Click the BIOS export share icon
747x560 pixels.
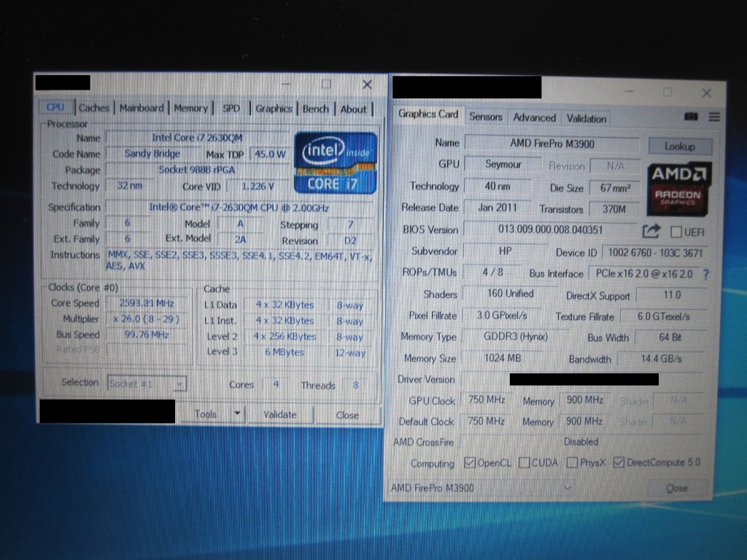651,231
